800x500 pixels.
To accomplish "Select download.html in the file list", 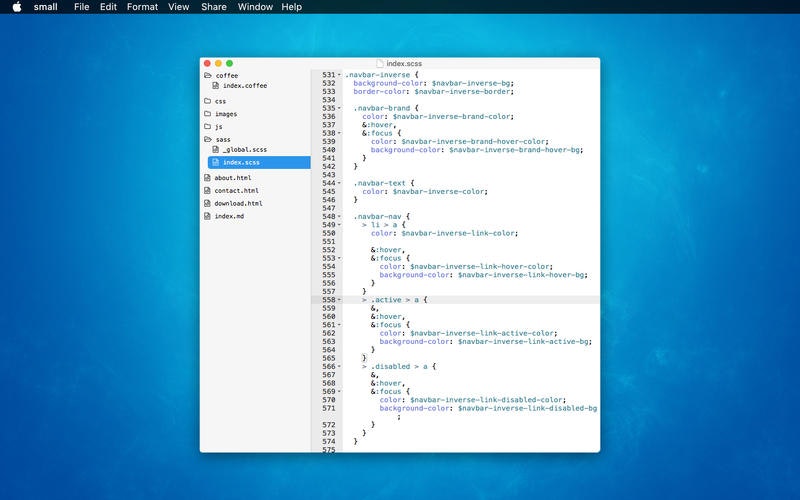I will pyautogui.click(x=237, y=203).
